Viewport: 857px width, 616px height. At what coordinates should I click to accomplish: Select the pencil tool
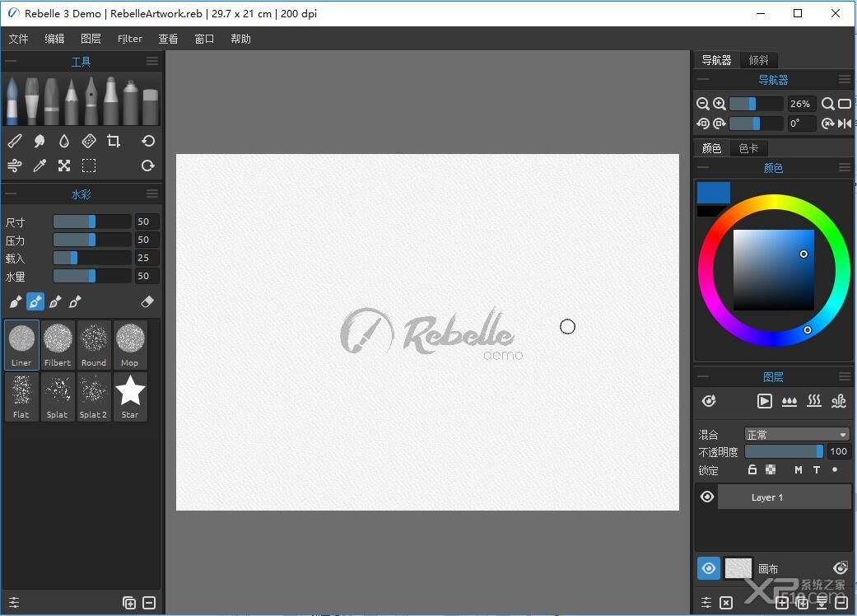[x=71, y=101]
